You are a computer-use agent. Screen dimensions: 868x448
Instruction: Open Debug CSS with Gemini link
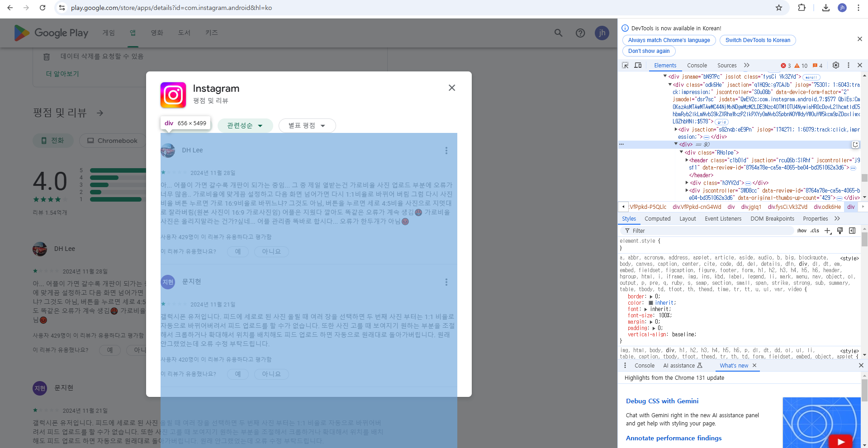(662, 401)
